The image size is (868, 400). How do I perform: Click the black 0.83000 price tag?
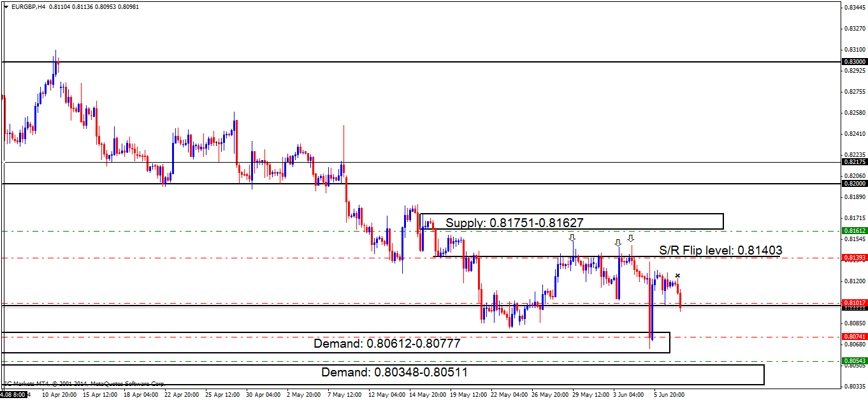(855, 61)
